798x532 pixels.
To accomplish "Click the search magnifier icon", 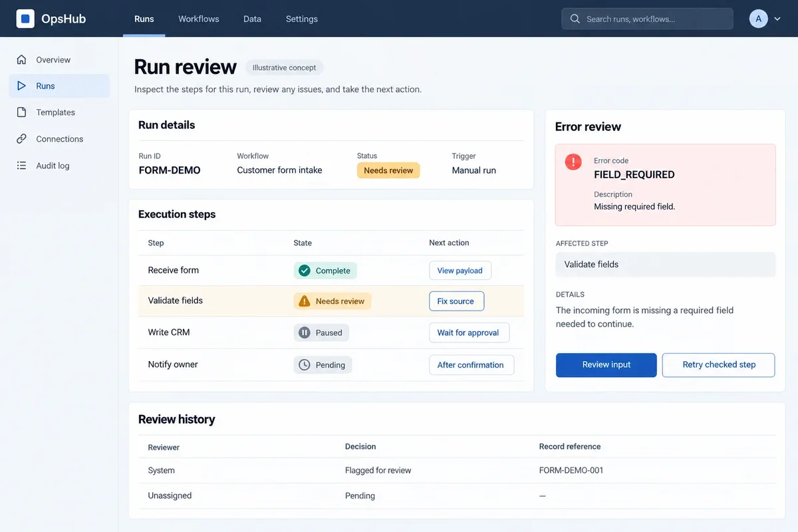I will click(x=575, y=19).
